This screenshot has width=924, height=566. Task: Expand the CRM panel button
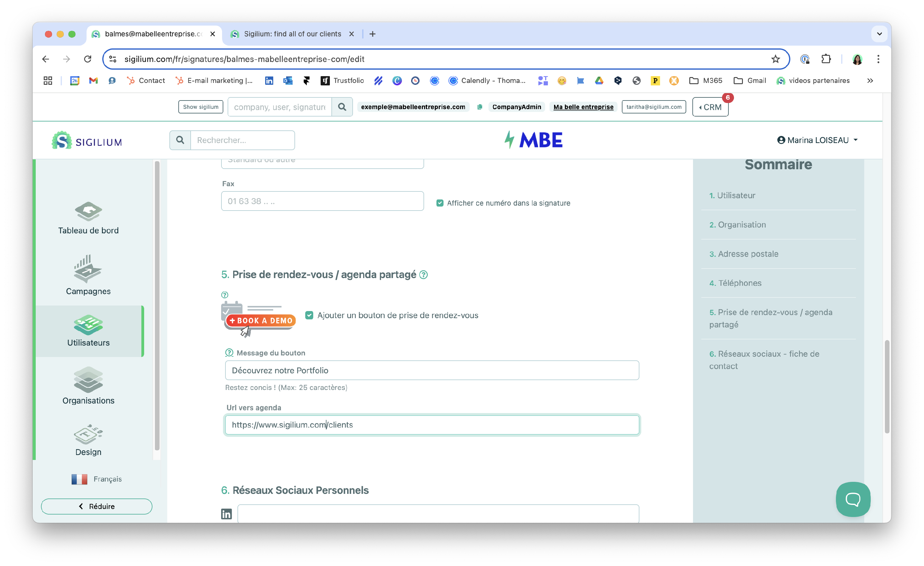(x=710, y=107)
